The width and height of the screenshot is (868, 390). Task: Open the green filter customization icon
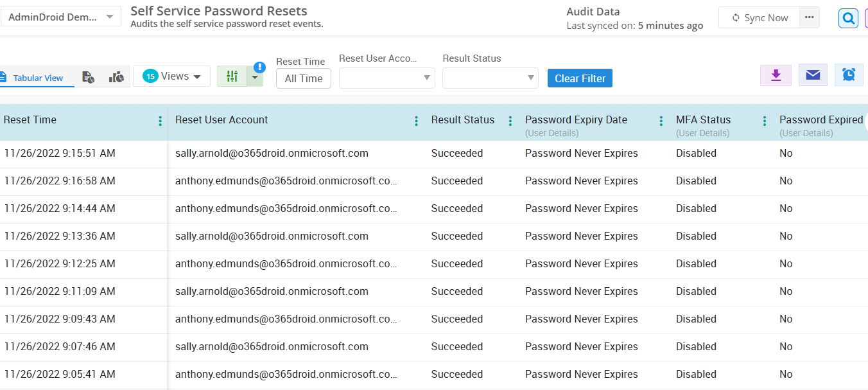click(232, 76)
